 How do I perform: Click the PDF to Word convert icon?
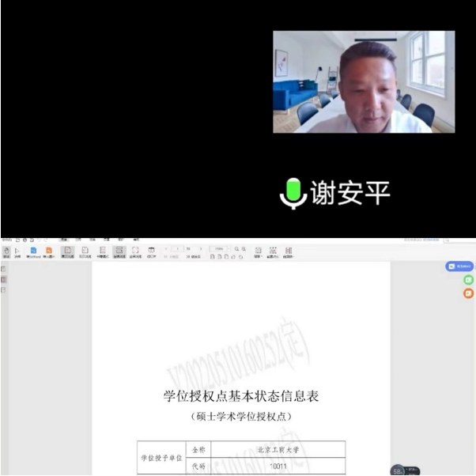[33, 251]
